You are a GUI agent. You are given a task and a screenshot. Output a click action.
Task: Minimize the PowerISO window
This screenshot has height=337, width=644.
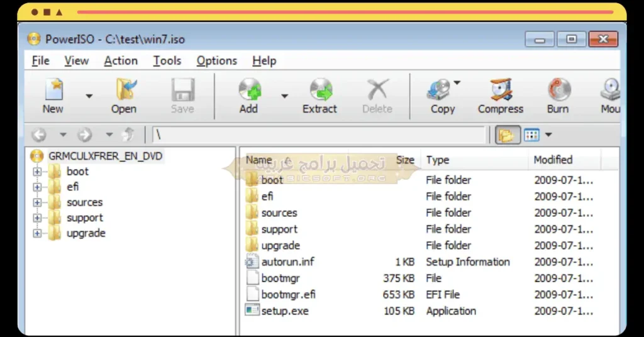pos(540,40)
